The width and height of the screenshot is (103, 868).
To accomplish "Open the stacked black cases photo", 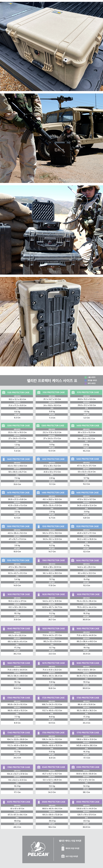I will pos(51,229).
